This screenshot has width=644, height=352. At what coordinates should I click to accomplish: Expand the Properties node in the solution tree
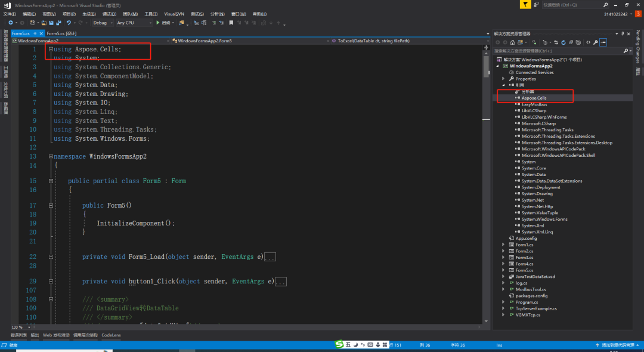[503, 79]
